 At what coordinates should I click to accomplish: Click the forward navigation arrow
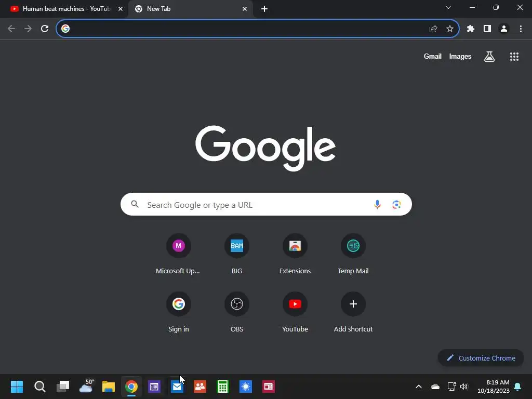coord(28,29)
